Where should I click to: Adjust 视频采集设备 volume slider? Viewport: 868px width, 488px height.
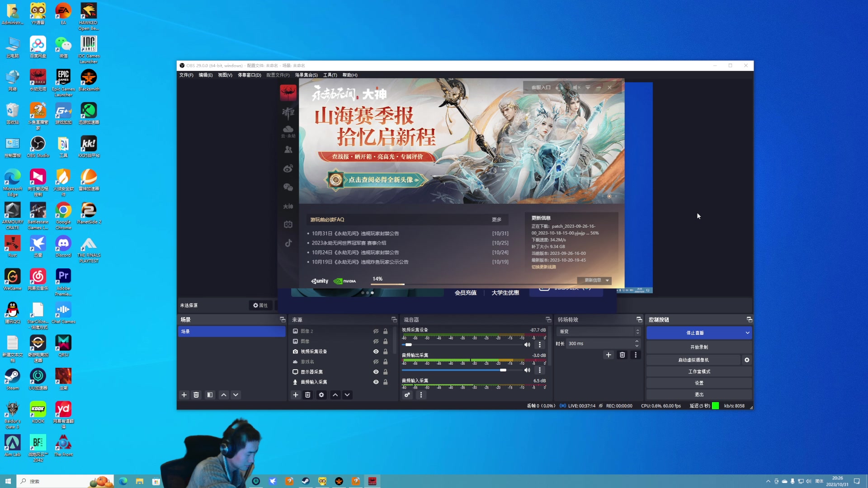(x=462, y=345)
